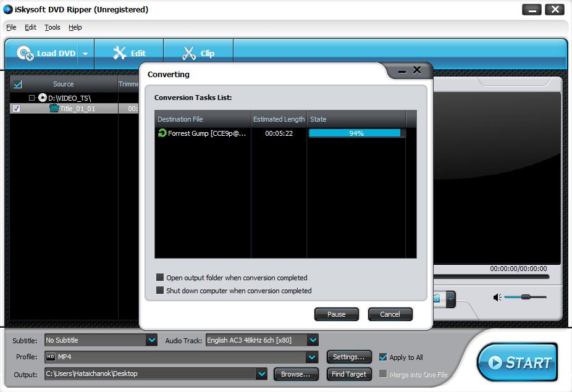Click the Estimated Length column header
572x392 pixels.
click(279, 119)
